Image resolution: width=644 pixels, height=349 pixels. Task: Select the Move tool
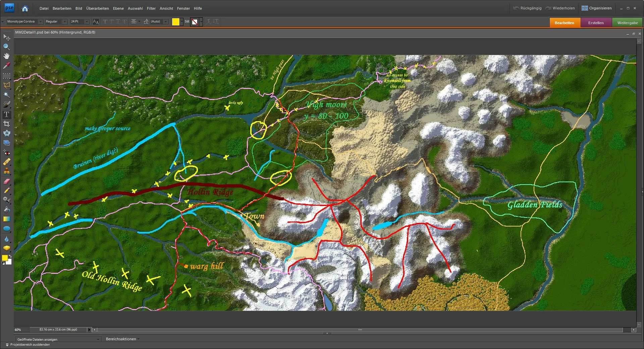(x=7, y=38)
